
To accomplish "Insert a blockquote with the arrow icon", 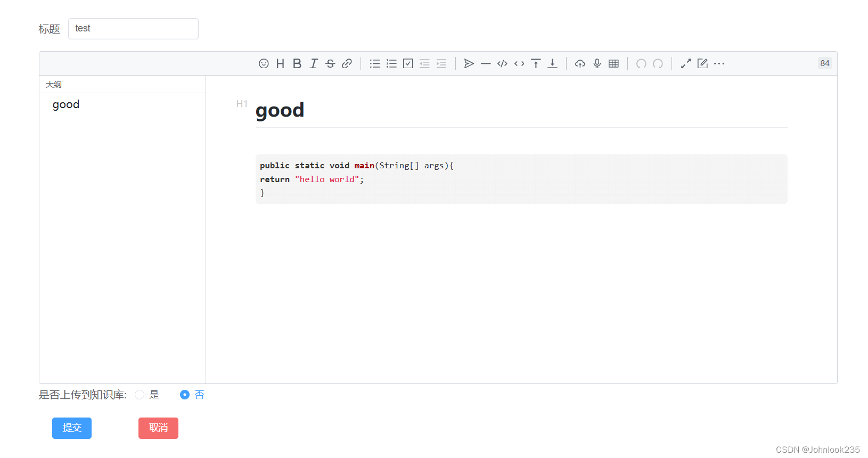I will point(469,63).
